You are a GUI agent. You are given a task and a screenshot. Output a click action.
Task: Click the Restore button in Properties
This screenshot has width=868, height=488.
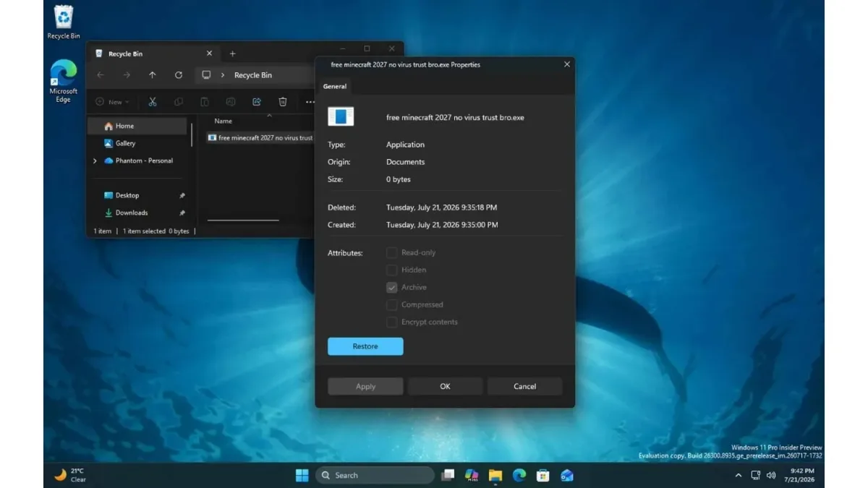pyautogui.click(x=365, y=346)
